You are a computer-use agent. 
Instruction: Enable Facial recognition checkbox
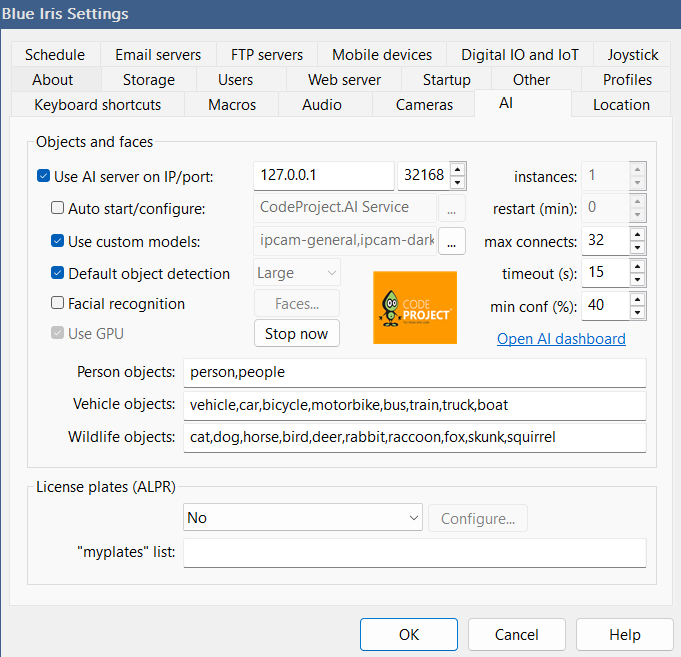point(58,304)
